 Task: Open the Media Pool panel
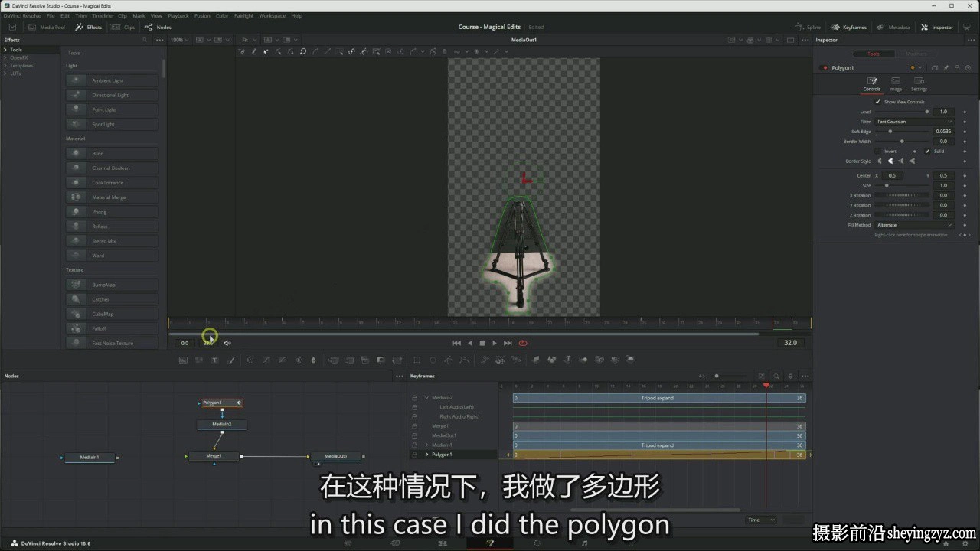[x=47, y=27]
